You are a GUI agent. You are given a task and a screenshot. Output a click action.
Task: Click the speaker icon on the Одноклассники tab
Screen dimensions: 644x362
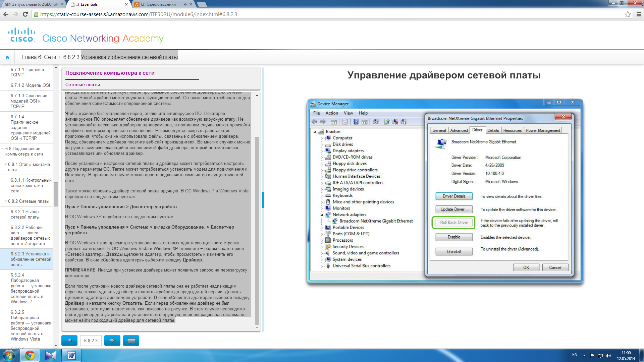pos(185,4)
